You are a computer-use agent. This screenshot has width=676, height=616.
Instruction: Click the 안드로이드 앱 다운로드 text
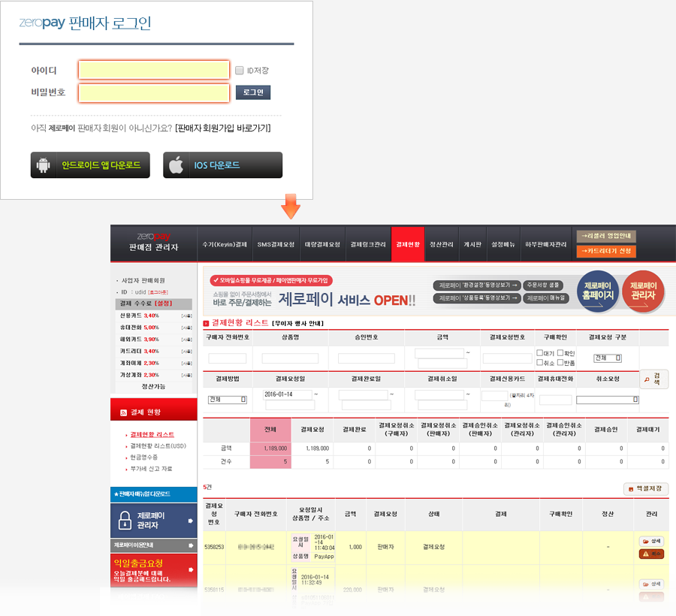point(101,165)
